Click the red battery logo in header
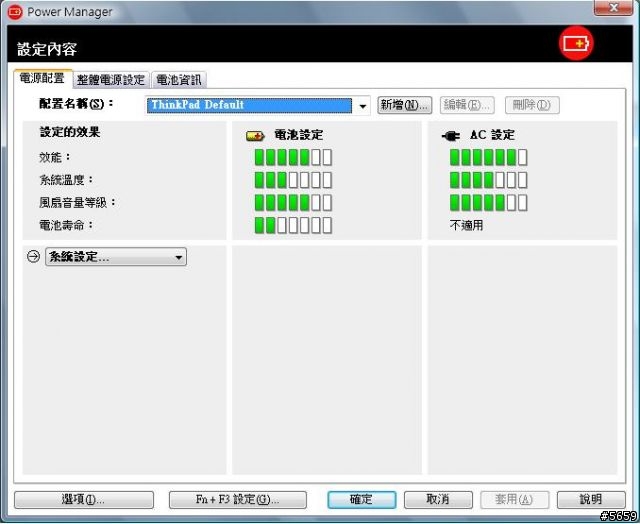This screenshot has height=524, width=640. click(576, 43)
